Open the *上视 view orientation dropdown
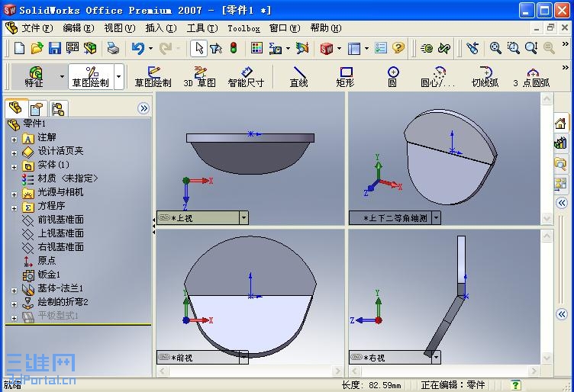 point(243,218)
